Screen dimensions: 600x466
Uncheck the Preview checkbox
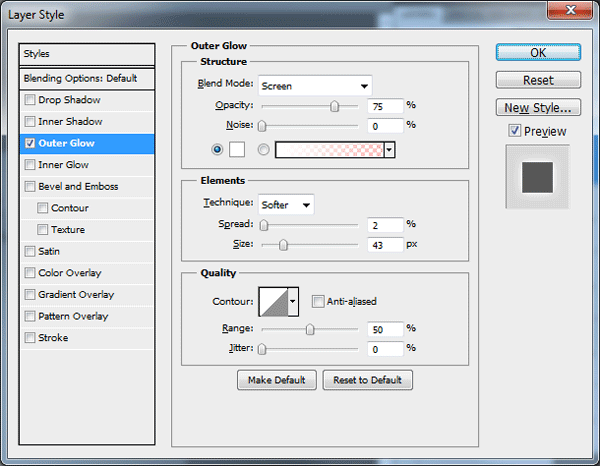tap(514, 131)
